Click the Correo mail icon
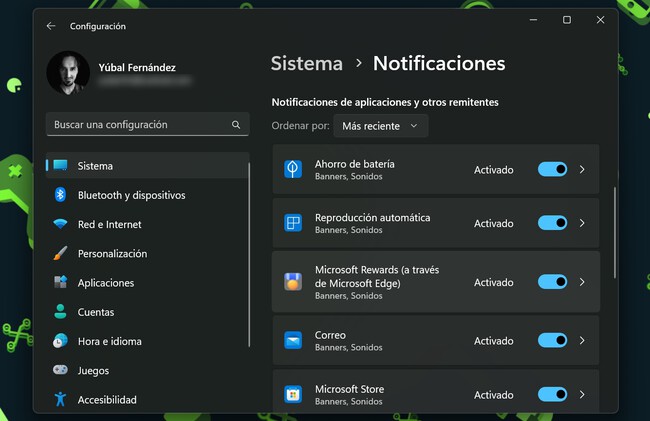 293,341
